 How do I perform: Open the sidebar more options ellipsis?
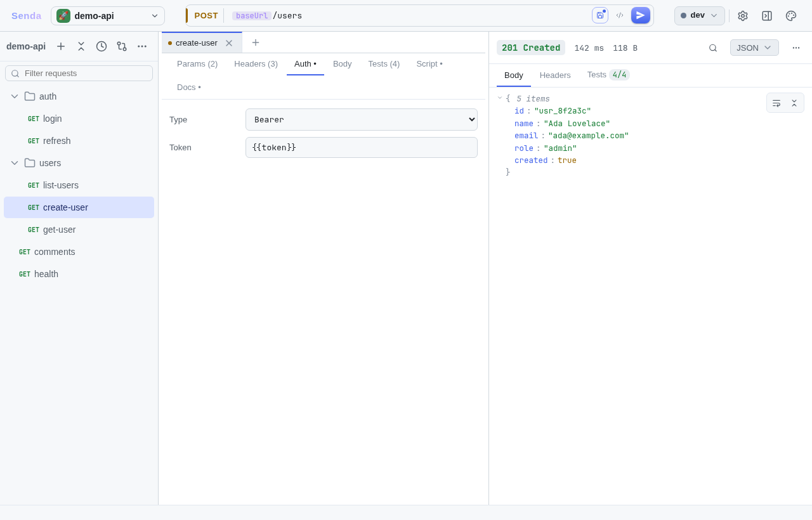(142, 46)
